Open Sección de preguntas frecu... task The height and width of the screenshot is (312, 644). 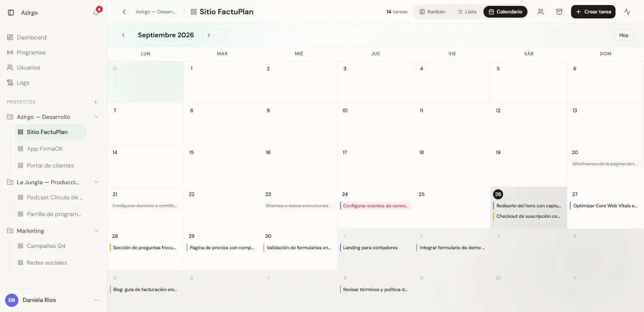tap(145, 248)
